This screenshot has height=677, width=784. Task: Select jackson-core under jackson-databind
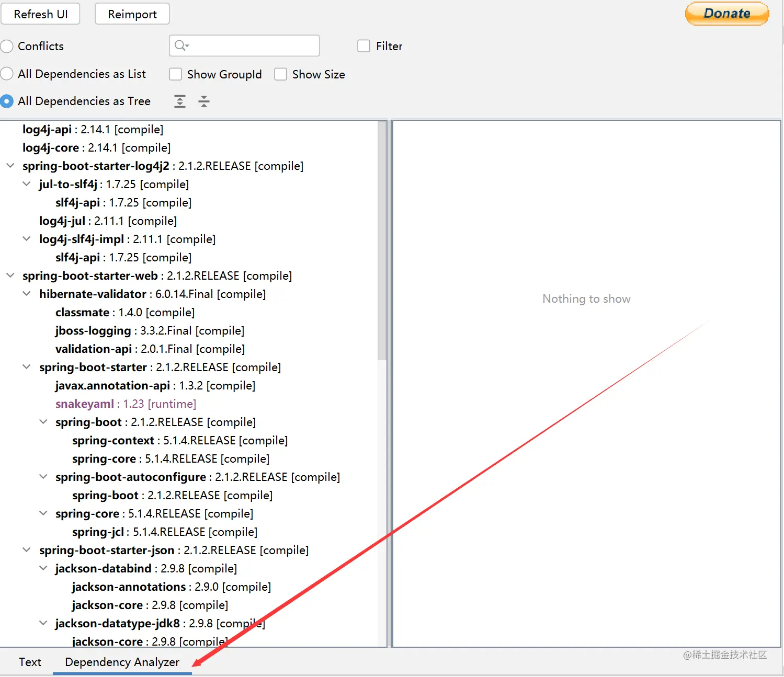point(150,605)
